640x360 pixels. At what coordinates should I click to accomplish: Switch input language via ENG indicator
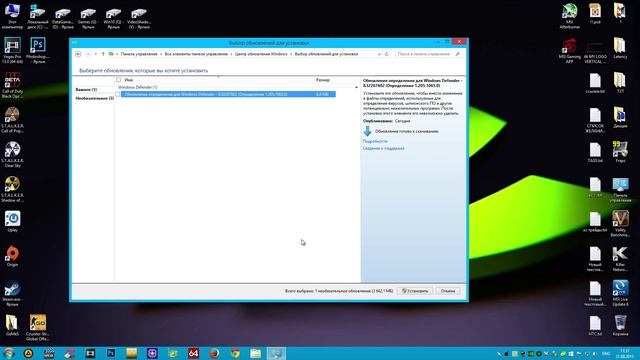[x=606, y=353]
